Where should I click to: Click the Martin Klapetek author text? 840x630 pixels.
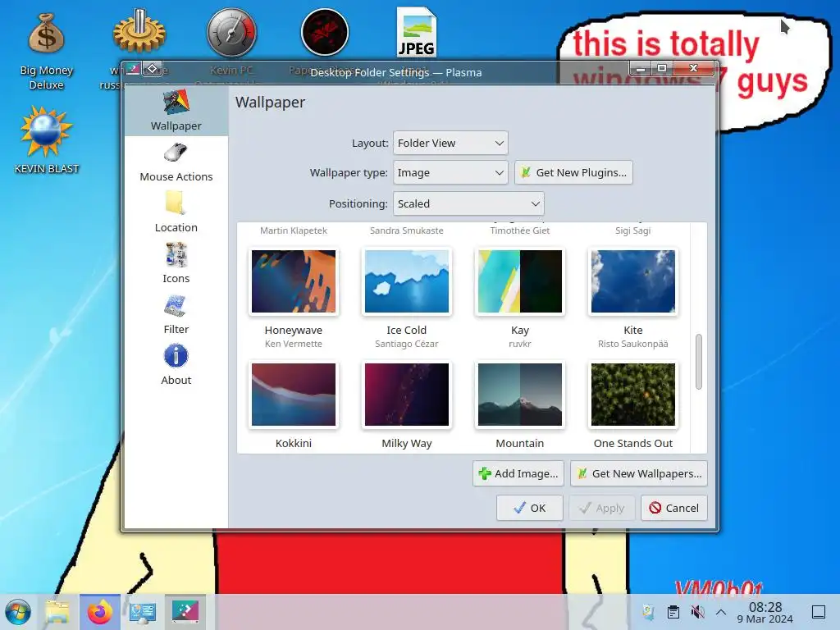click(294, 231)
